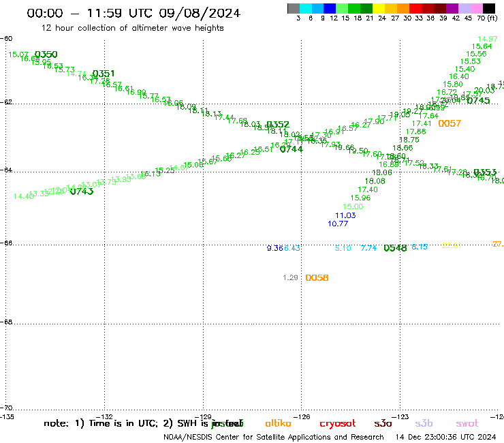Select the cryosat legend label

(338, 424)
